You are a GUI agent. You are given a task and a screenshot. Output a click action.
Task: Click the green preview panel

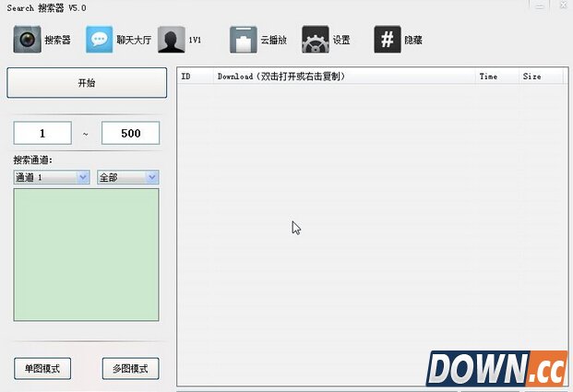pos(86,255)
